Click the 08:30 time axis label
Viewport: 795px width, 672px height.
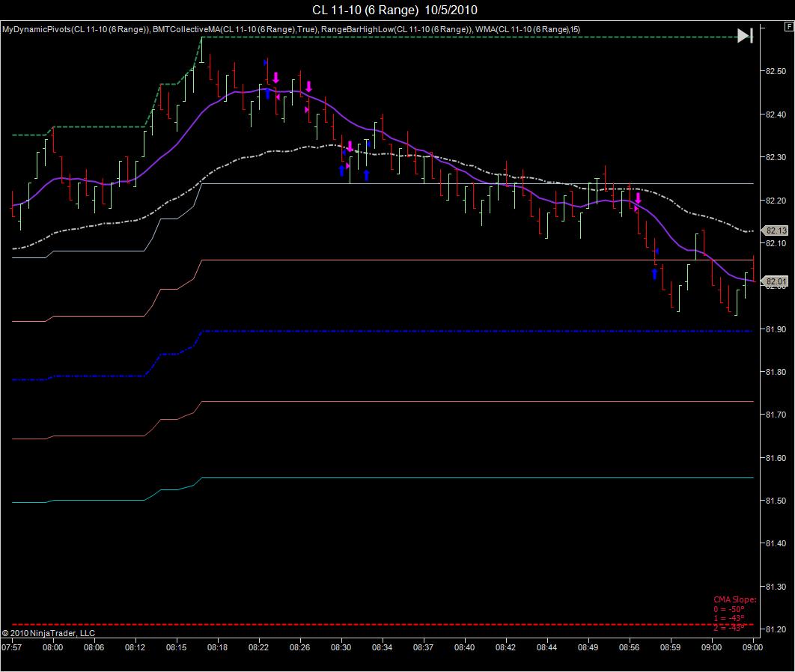click(341, 647)
